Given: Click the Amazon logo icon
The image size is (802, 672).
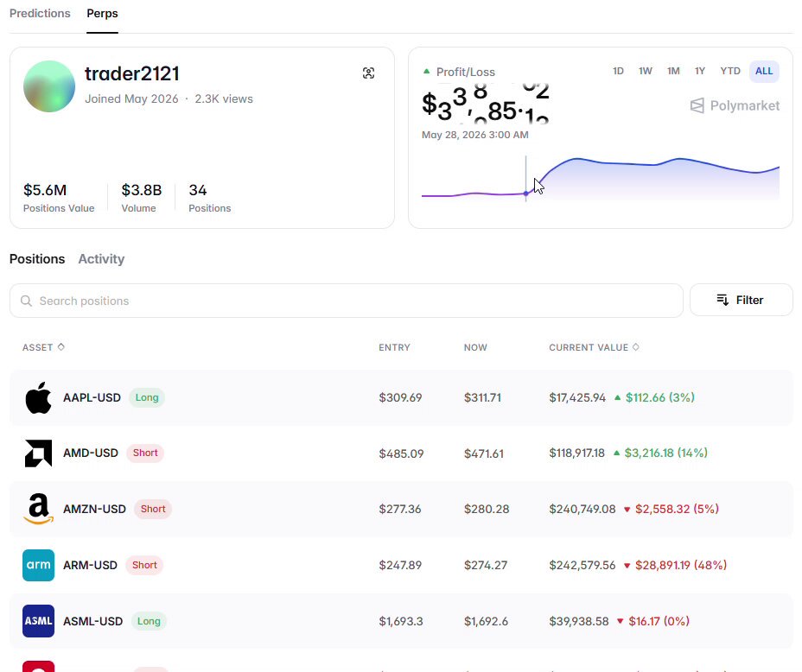Looking at the screenshot, I should (38, 509).
